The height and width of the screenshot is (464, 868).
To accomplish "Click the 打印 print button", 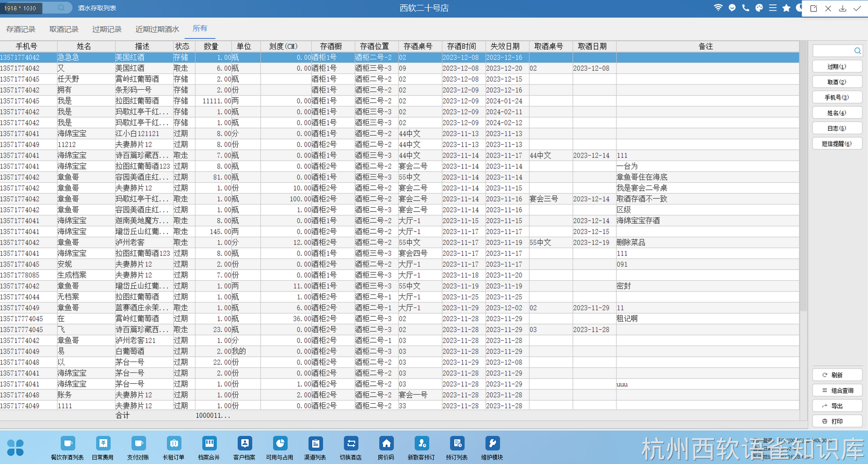I will pyautogui.click(x=837, y=421).
